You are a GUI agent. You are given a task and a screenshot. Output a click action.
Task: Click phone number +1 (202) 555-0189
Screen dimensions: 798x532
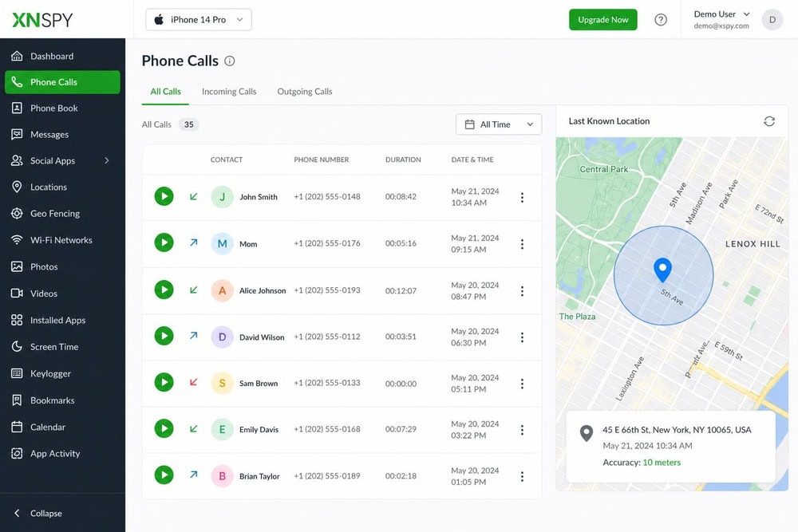(327, 475)
